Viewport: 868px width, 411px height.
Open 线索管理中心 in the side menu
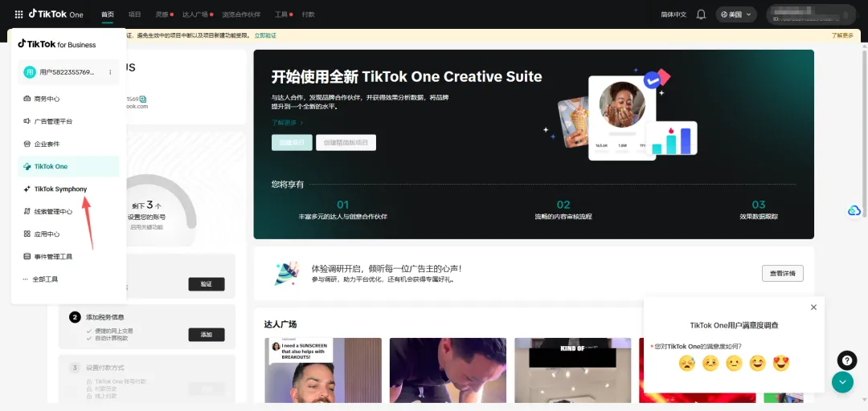pos(68,211)
